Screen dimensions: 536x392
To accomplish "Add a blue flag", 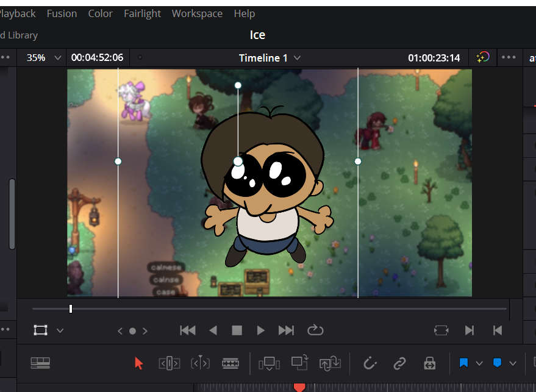I will 463,363.
